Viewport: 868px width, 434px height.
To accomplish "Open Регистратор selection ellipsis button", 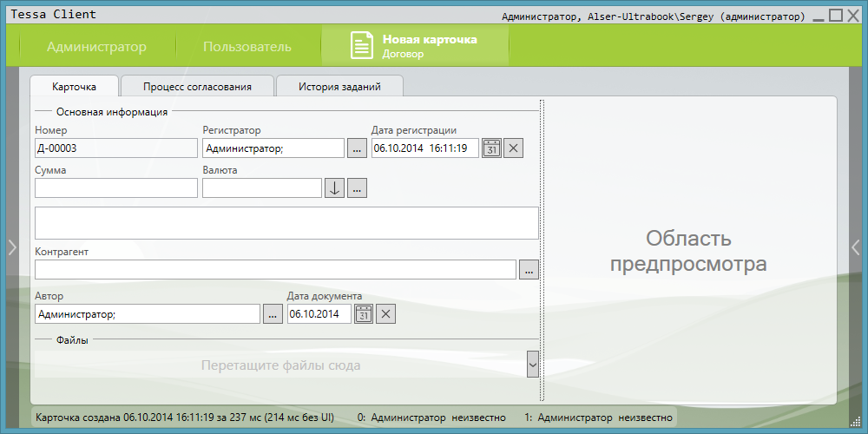I will (357, 148).
